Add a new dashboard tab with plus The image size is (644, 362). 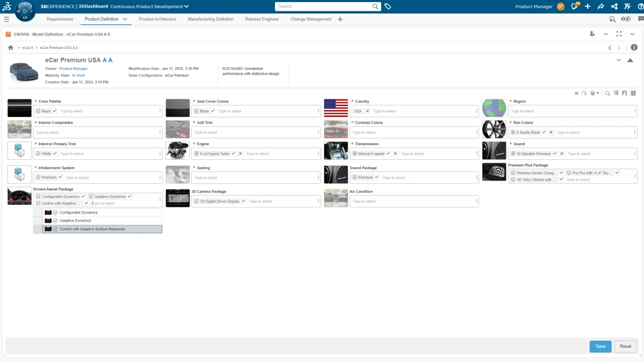[x=340, y=19]
